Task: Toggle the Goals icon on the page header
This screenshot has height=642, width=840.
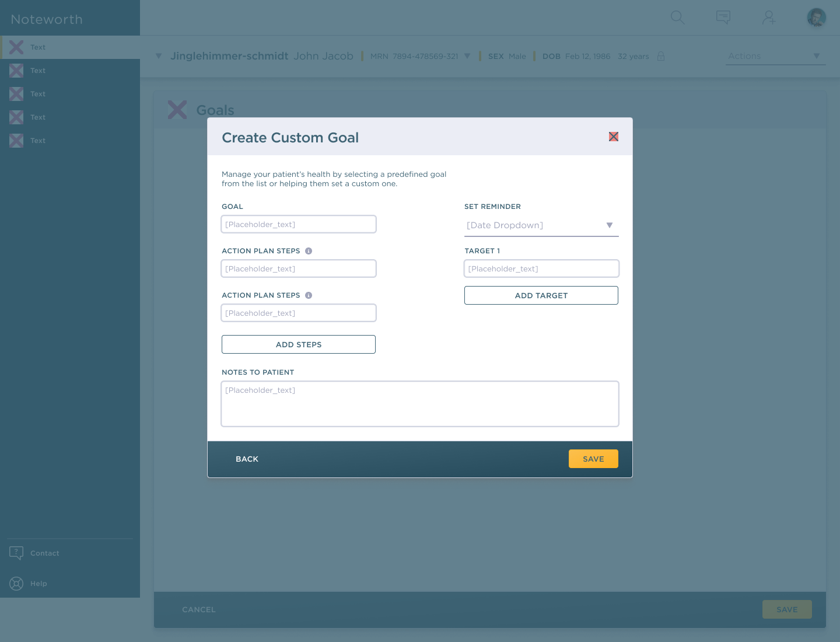Action: [x=177, y=110]
